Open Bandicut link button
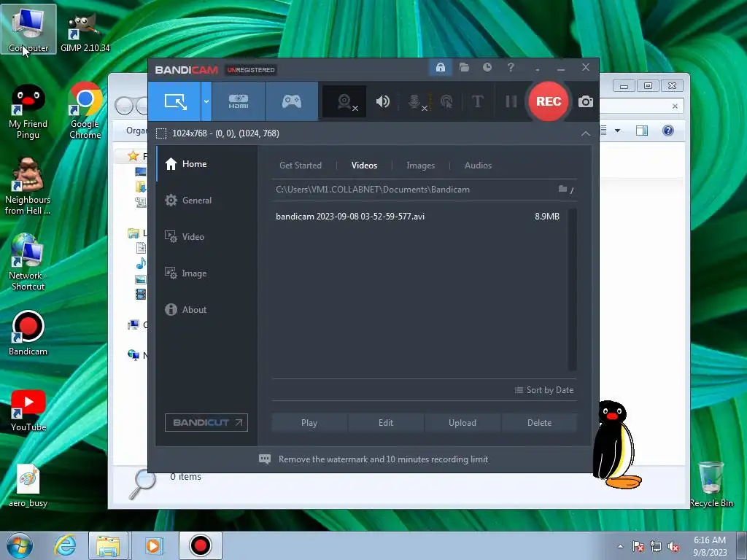747x560 pixels. (x=206, y=422)
